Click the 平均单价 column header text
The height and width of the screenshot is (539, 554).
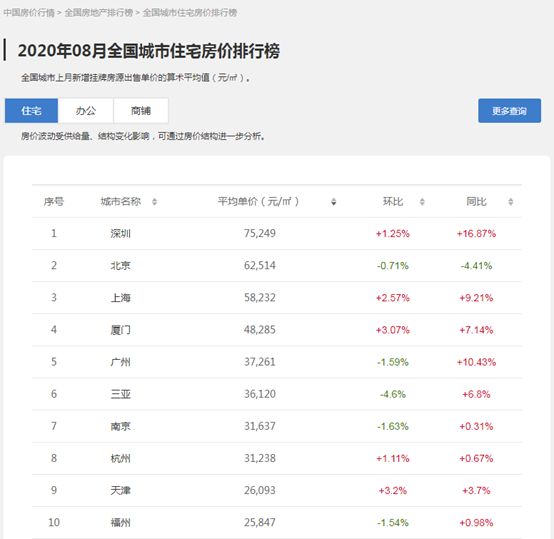(258, 202)
